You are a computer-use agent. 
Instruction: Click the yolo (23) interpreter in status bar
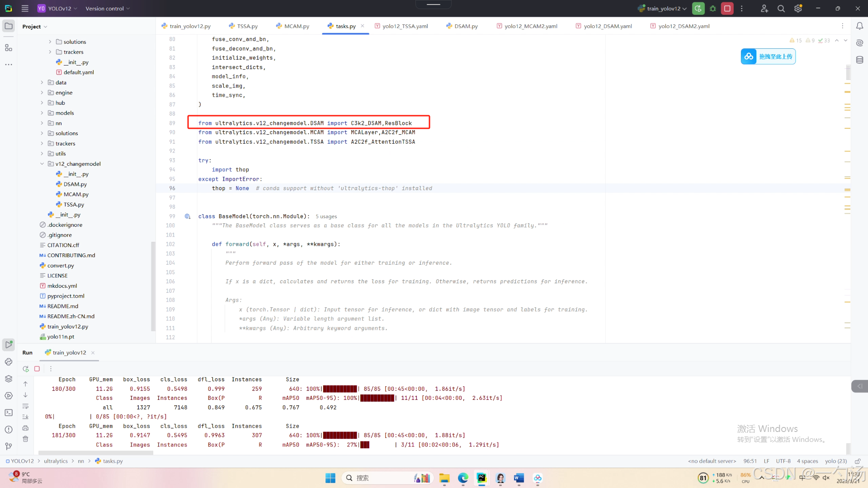tap(835, 461)
